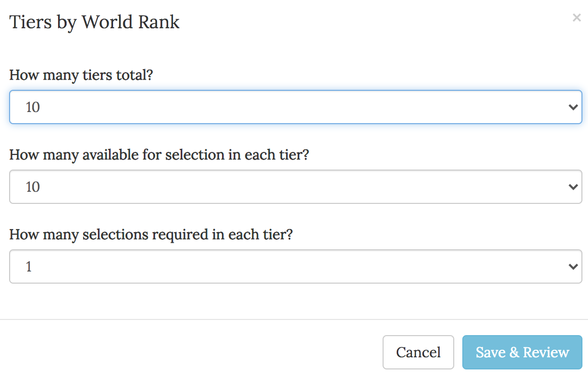Click the 'How many tiers total?' label
588x377 pixels.
tap(81, 75)
